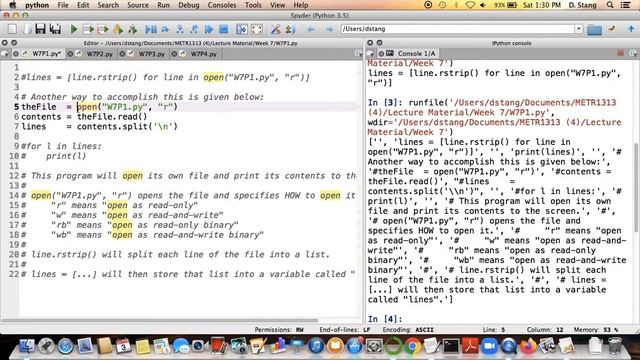
Task: Run the file with the green play icon
Action: pos(74,29)
